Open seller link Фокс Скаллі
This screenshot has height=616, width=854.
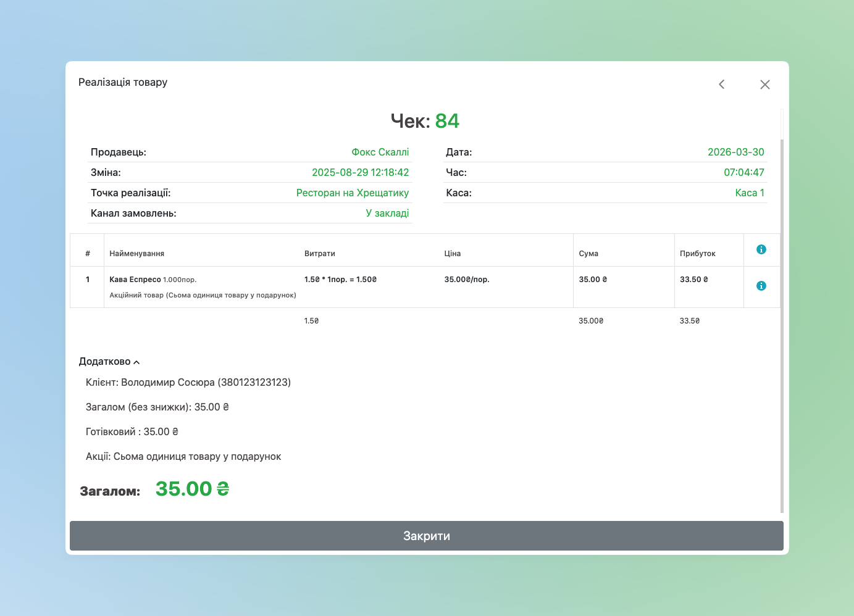click(x=380, y=152)
